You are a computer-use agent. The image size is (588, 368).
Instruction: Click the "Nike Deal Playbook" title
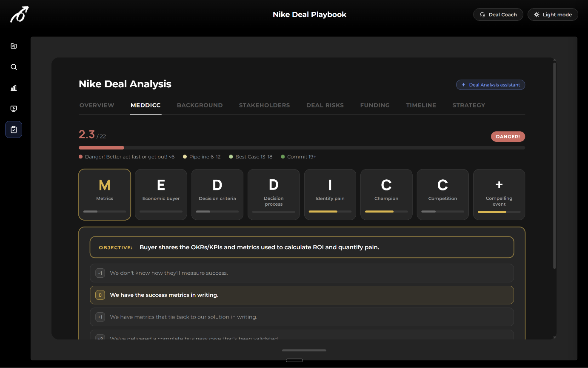point(310,14)
